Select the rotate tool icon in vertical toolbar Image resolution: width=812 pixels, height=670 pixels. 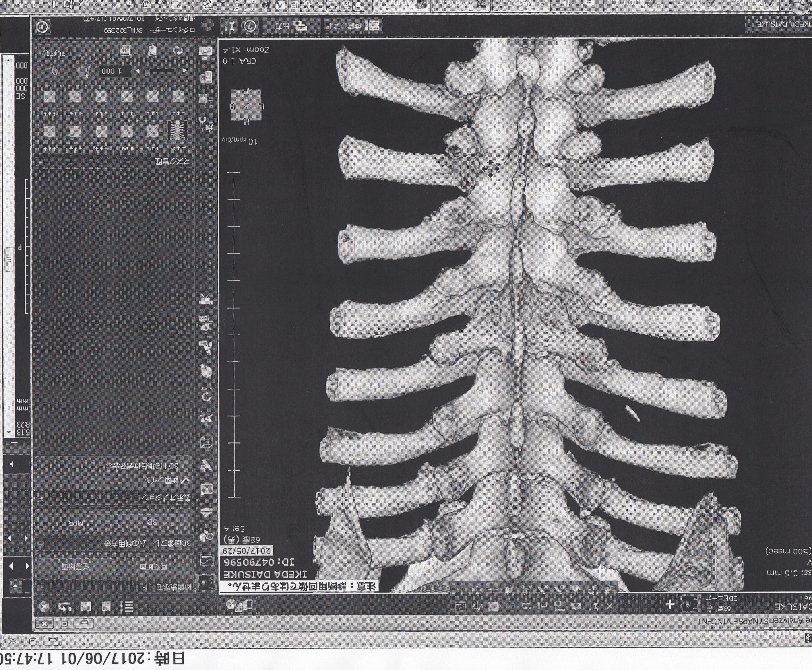(206, 395)
